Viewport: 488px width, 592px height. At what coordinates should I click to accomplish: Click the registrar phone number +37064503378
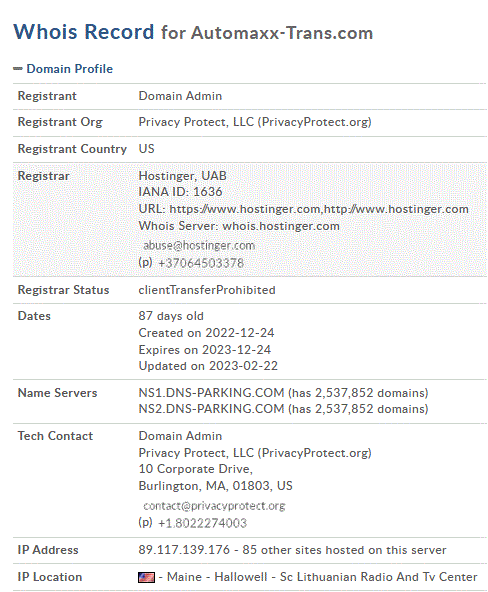pos(201,263)
